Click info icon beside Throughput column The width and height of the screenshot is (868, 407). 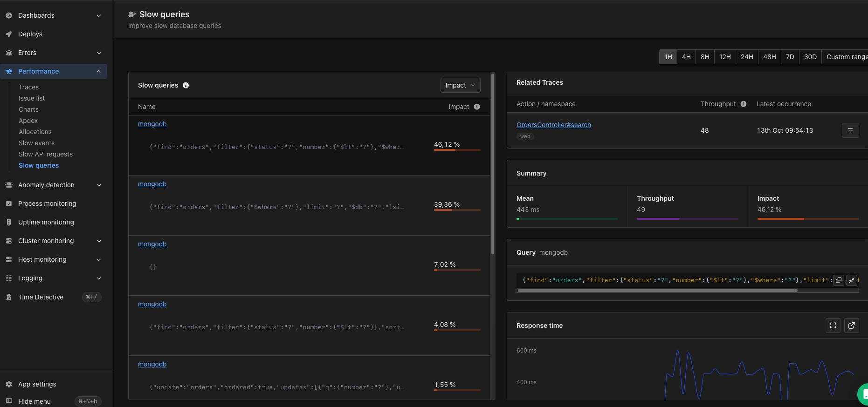(x=744, y=104)
